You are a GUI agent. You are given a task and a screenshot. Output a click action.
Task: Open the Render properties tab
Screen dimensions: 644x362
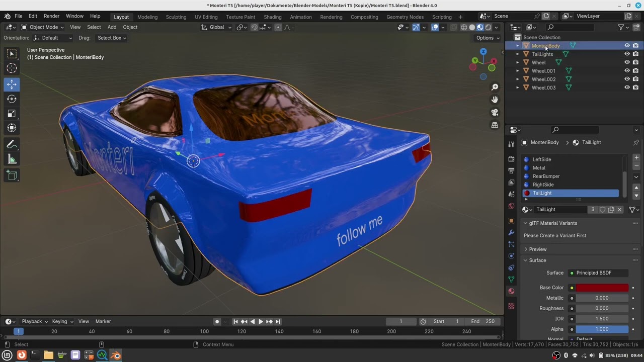coord(512,159)
